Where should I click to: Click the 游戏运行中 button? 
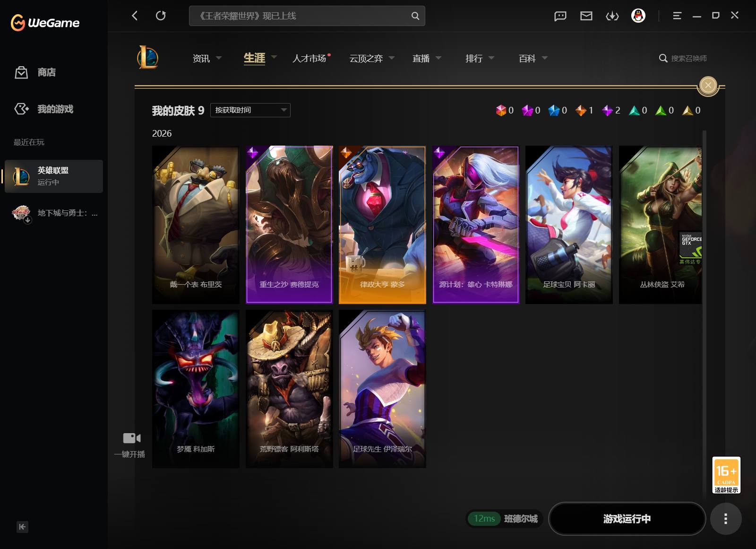(x=627, y=519)
